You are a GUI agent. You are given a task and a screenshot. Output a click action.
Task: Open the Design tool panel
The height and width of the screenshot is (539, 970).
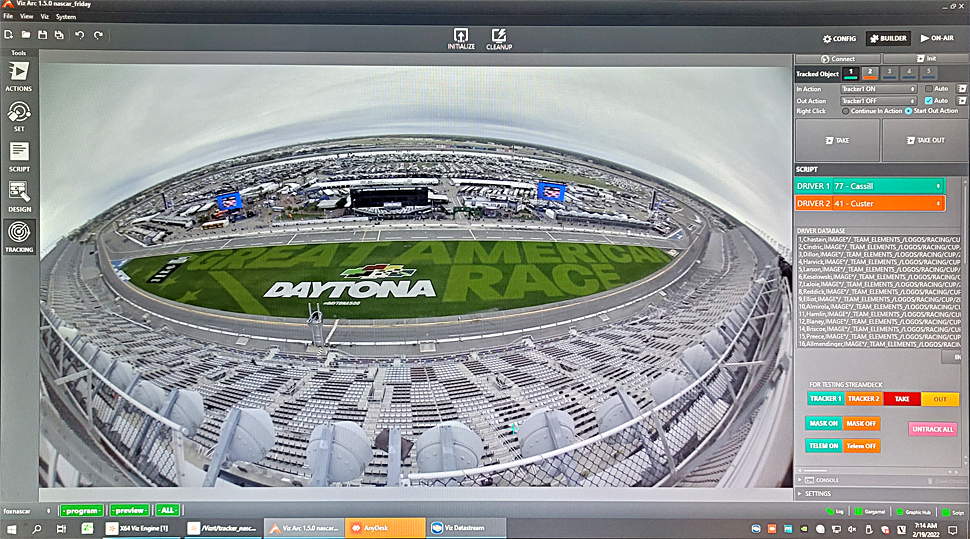pyautogui.click(x=19, y=197)
